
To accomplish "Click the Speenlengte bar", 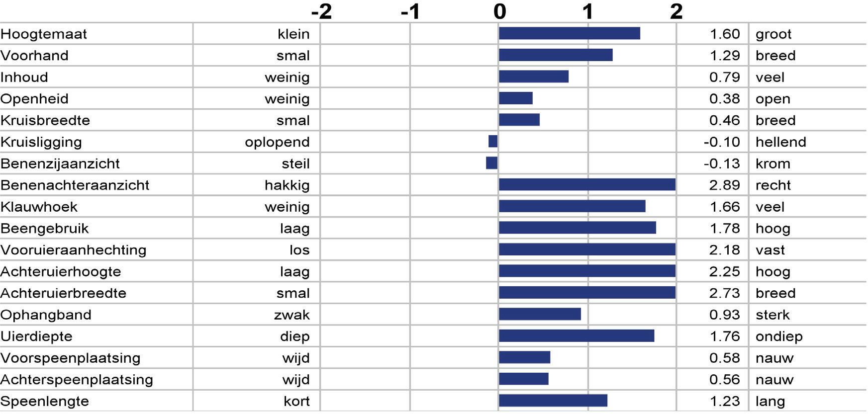I will pyautogui.click(x=553, y=401).
